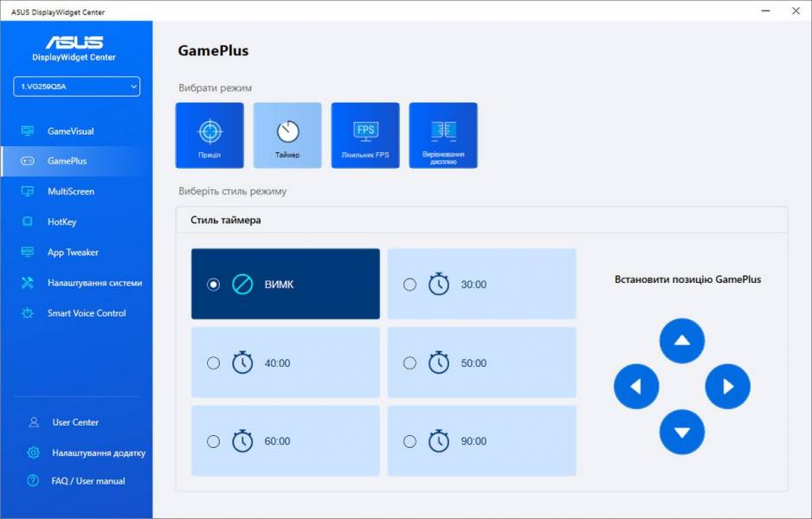Move GamePlus position up arrow
812x519 pixels.
[682, 341]
